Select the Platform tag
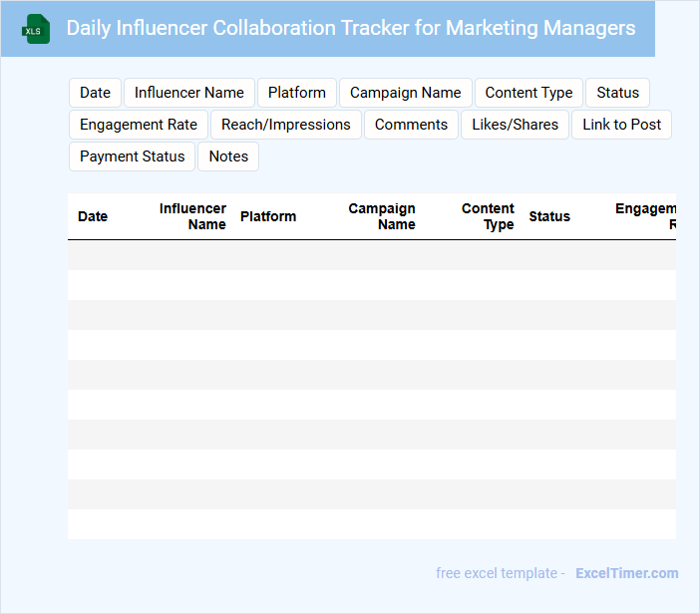 [296, 93]
